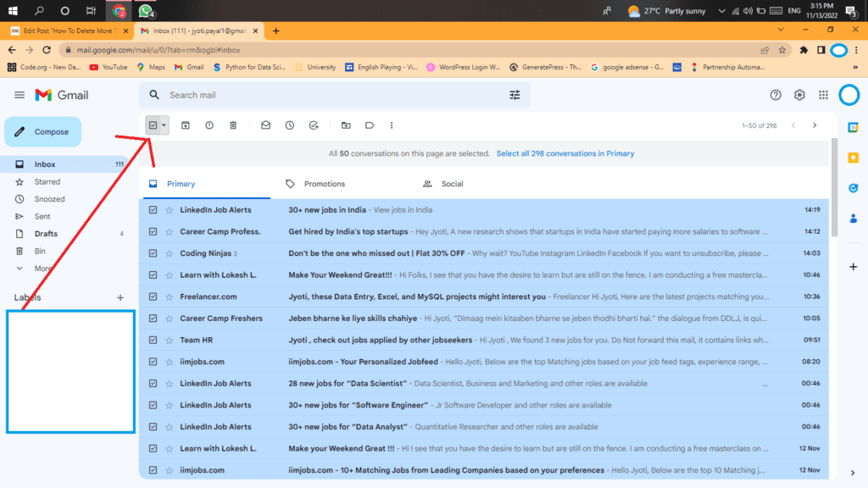Viewport: 868px width, 488px height.
Task: Click the Report spam icon
Action: pos(209,125)
